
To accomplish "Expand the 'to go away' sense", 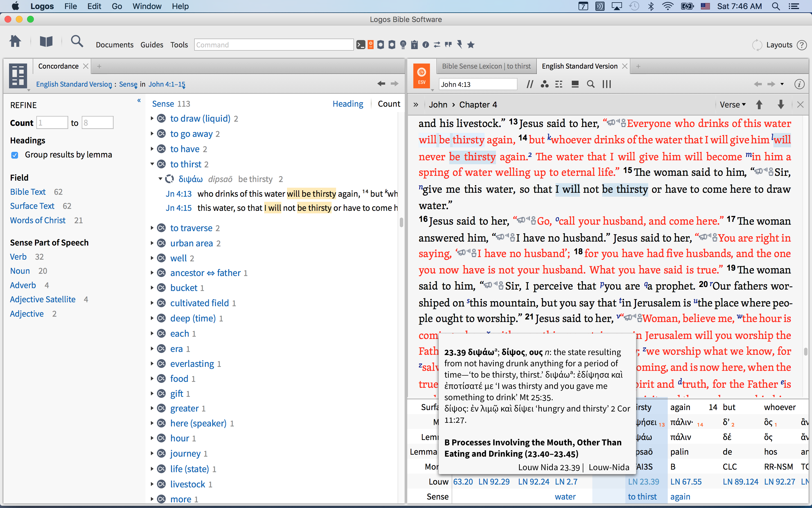I will [x=152, y=134].
